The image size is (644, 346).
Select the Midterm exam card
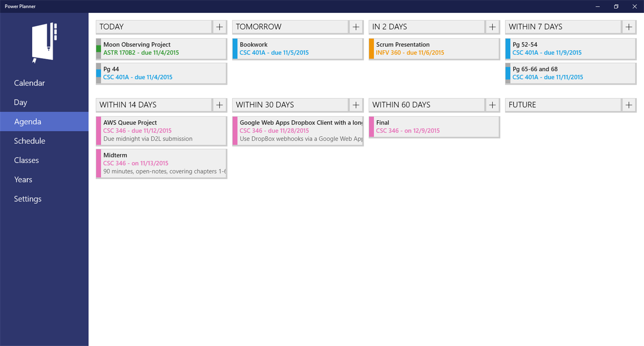[x=161, y=163]
